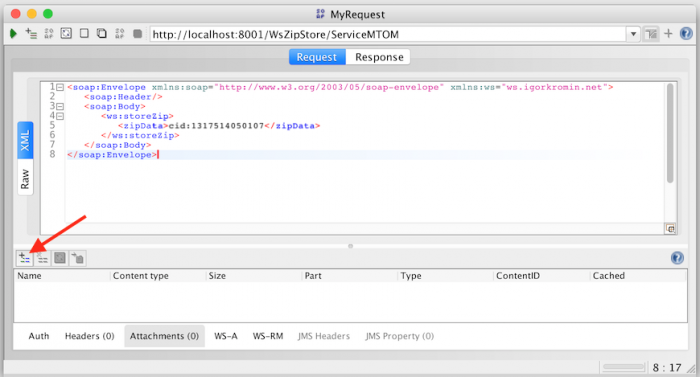Open the WS-A tab

pyautogui.click(x=226, y=336)
